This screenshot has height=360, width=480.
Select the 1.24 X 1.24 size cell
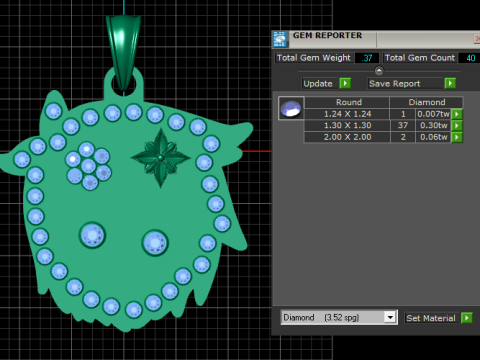tap(347, 114)
